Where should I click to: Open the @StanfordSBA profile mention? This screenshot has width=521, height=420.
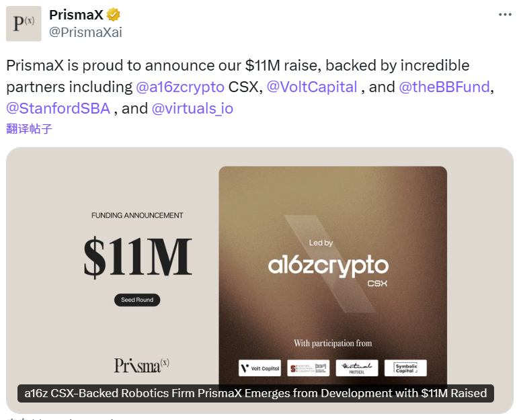click(58, 108)
